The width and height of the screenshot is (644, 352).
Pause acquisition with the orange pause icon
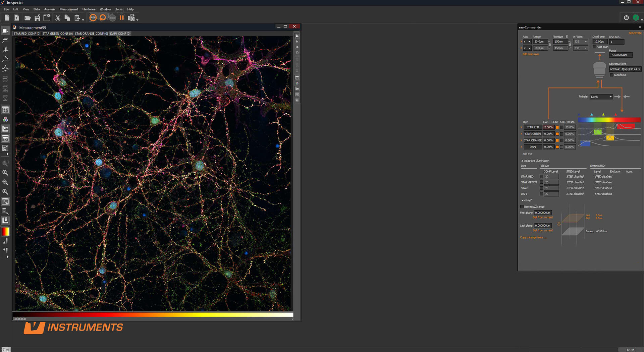[122, 18]
